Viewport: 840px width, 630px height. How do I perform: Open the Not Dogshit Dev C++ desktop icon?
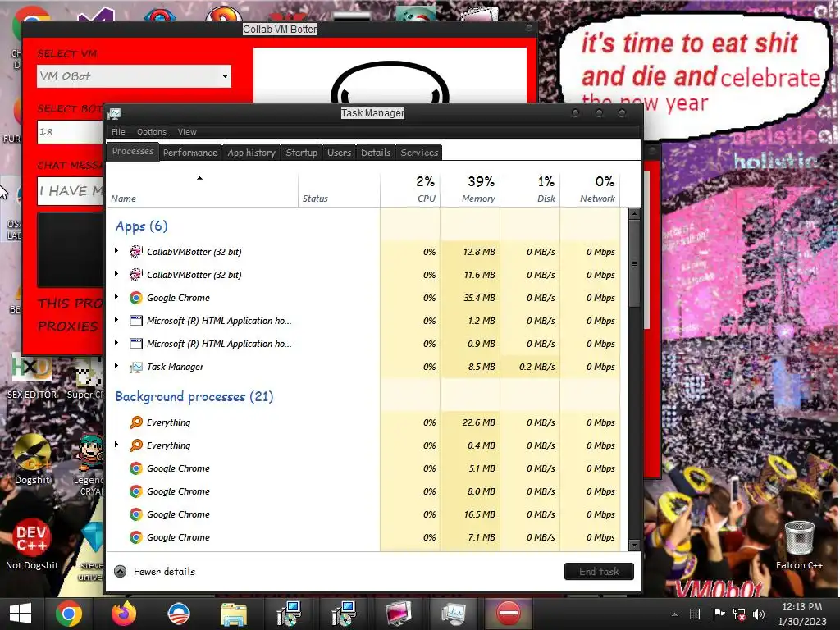coord(32,545)
